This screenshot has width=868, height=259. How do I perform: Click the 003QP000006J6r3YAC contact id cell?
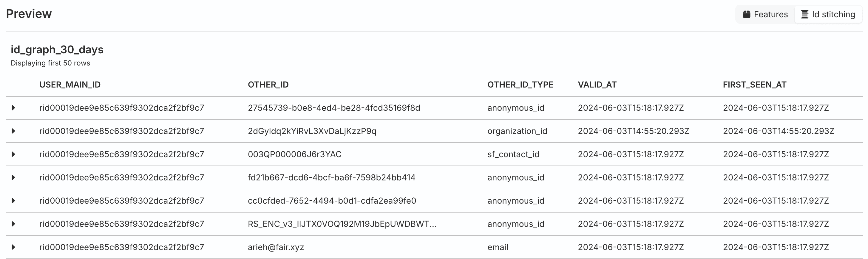[x=294, y=155]
